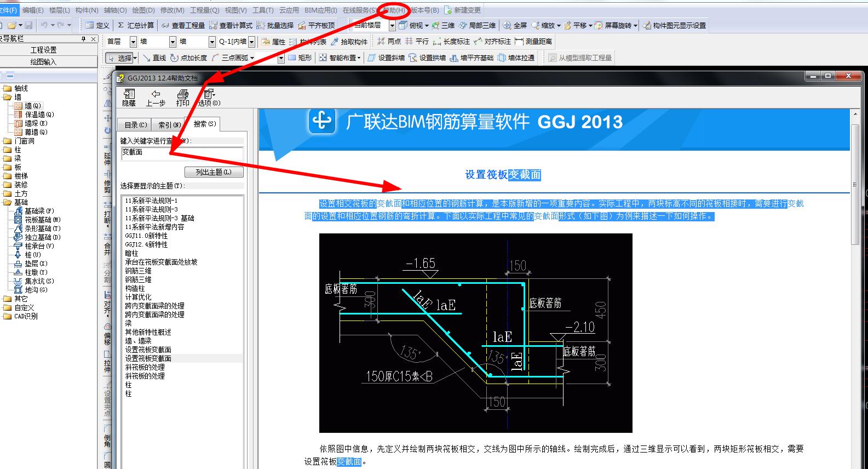Screen dimensions: 868x469
Task: Open 构件图元显示设置 display settings
Action: 674,25
